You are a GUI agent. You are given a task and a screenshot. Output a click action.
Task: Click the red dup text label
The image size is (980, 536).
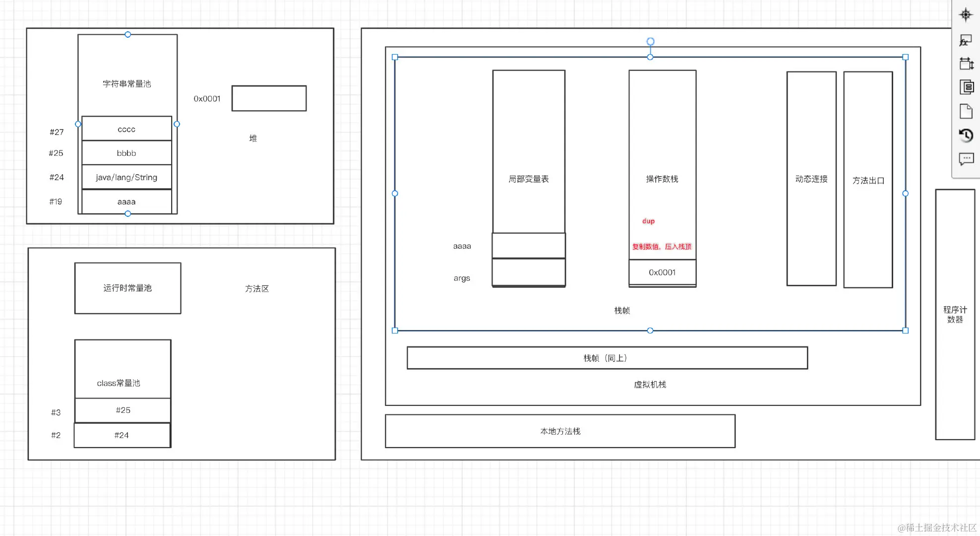tap(648, 221)
